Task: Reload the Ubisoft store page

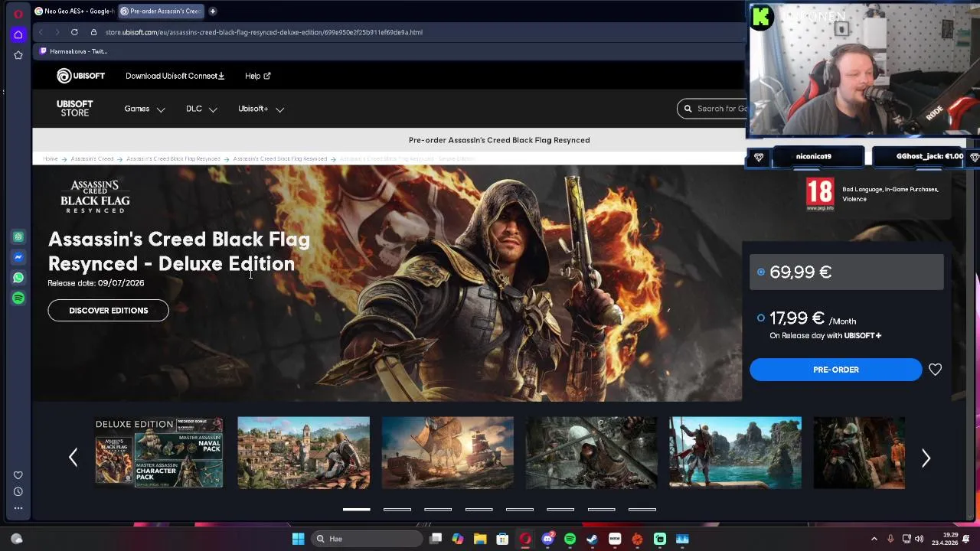Action: pyautogui.click(x=74, y=32)
